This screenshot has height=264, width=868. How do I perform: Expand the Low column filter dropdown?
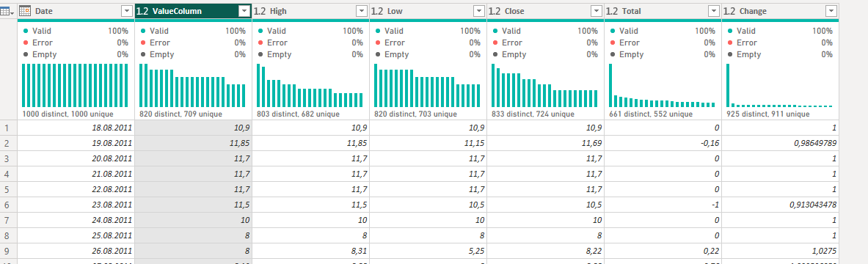[x=478, y=11]
